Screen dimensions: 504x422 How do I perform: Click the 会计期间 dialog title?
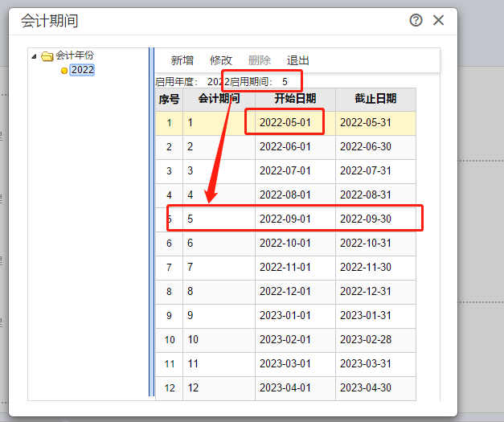[50, 21]
